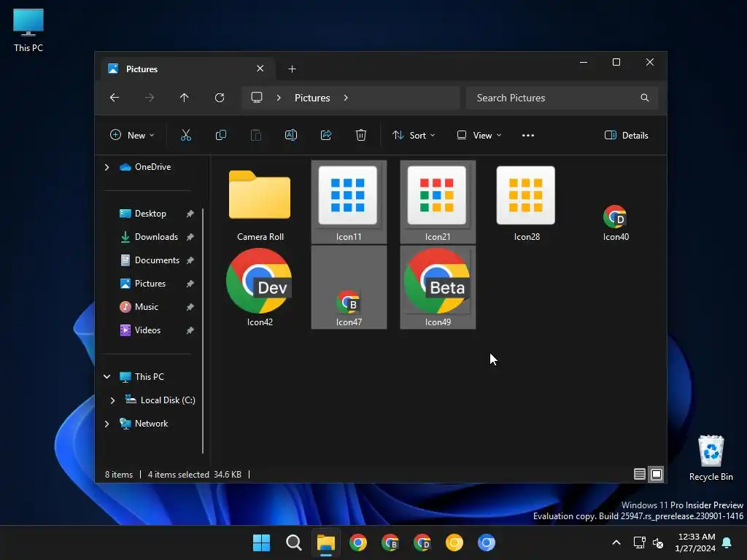Image resolution: width=747 pixels, height=560 pixels.
Task: Click the Paste clipboard icon
Action: pos(256,135)
